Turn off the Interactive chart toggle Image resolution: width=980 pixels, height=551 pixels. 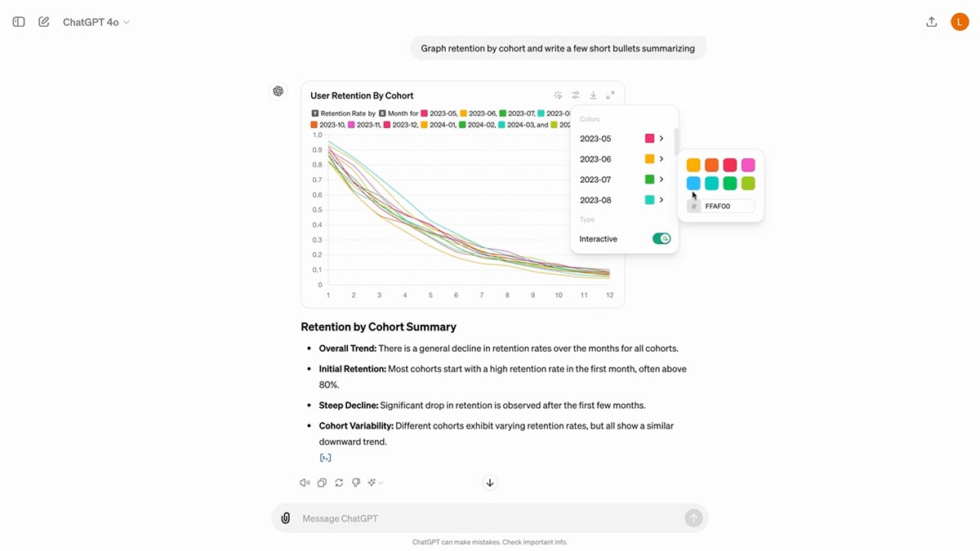pyautogui.click(x=661, y=239)
